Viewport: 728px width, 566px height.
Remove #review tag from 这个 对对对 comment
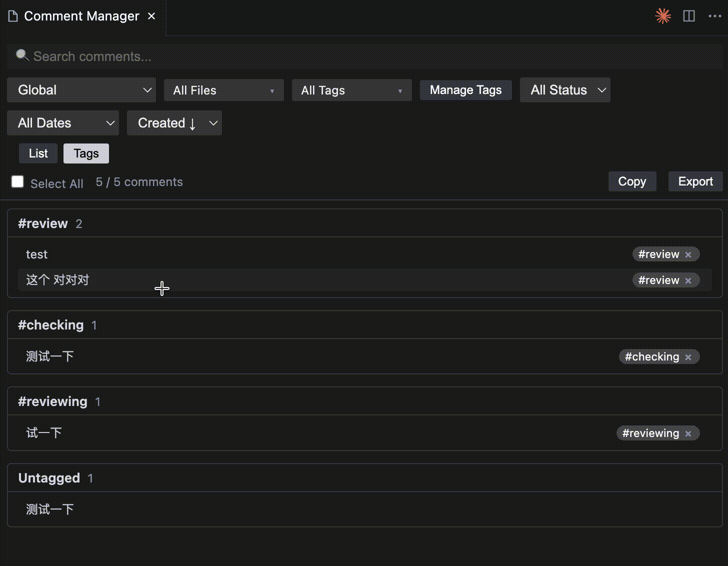pyautogui.click(x=688, y=280)
